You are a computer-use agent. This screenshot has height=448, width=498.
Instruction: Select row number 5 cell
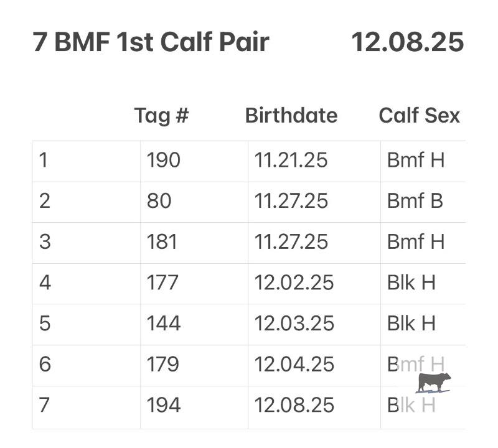pyautogui.click(x=45, y=323)
